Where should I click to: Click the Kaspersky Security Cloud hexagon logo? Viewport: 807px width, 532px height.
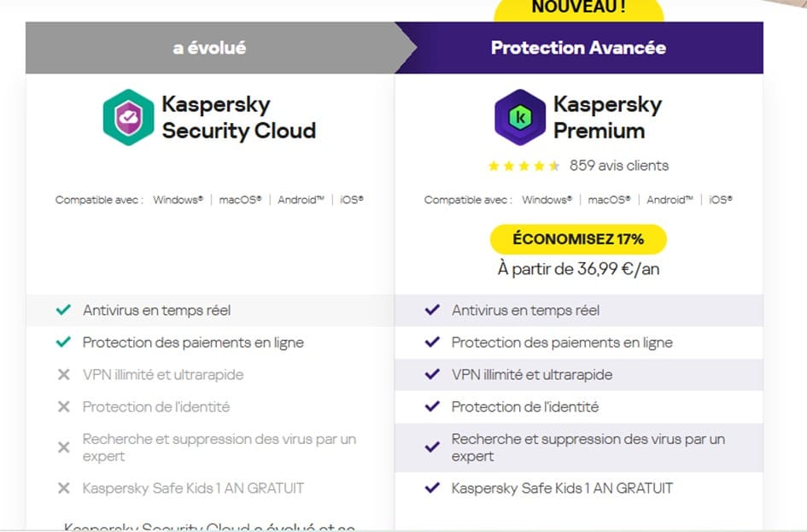tap(128, 119)
